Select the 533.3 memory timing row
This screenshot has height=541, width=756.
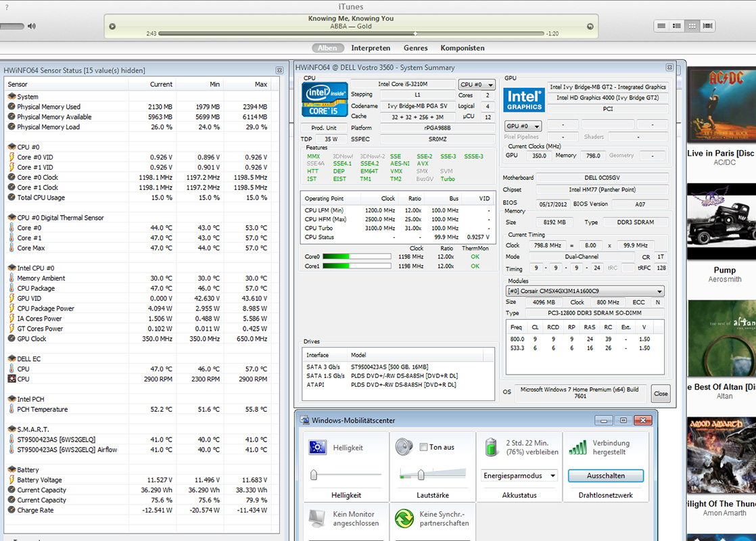584,348
